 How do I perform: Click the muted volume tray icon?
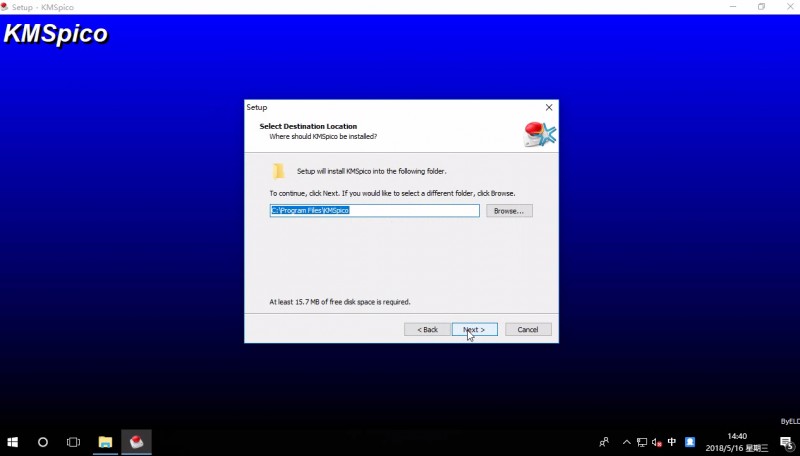click(657, 442)
